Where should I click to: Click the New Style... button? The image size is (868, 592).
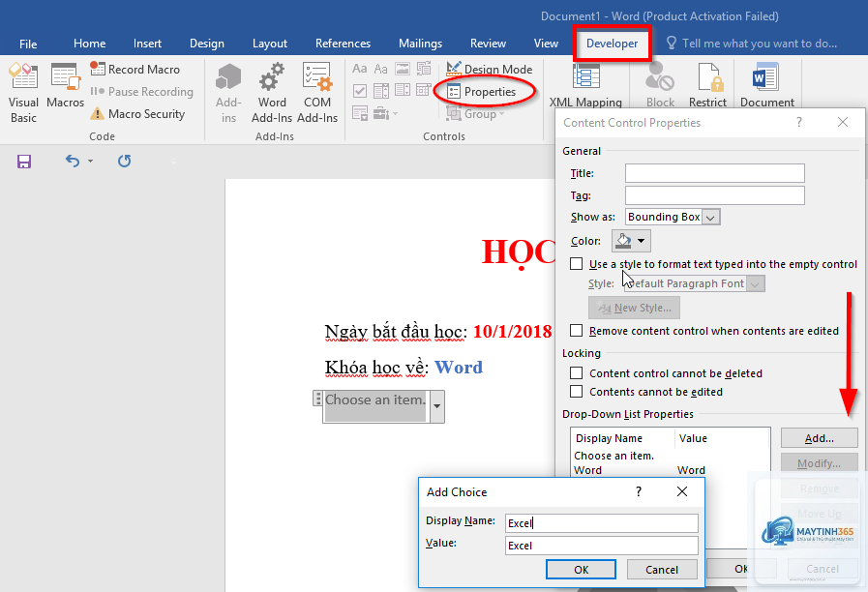(634, 308)
